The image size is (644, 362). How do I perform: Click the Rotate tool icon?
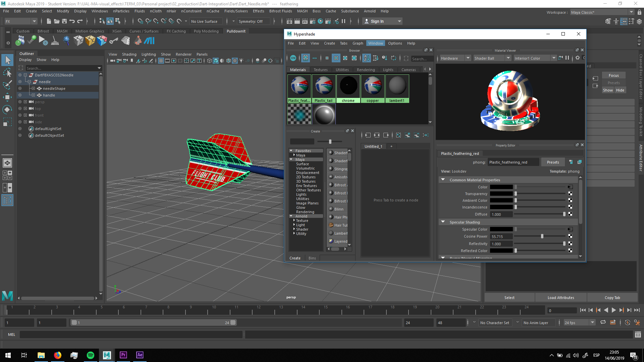[x=7, y=110]
